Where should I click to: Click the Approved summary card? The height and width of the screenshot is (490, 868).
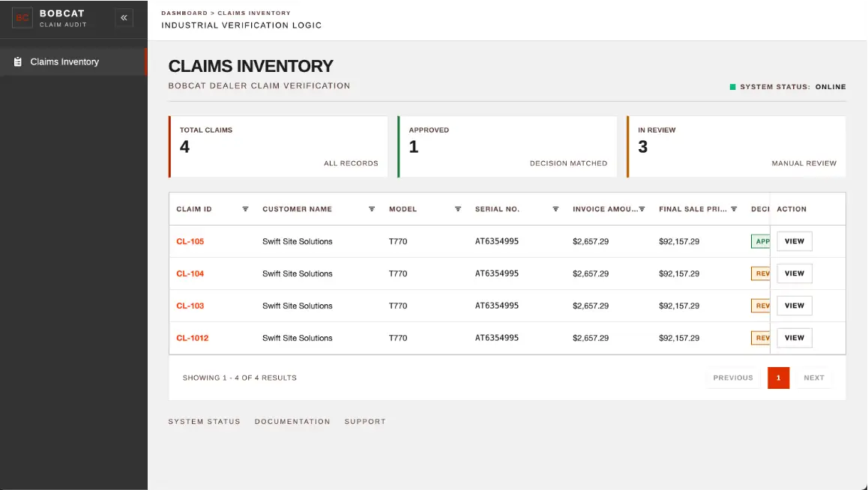tap(507, 147)
